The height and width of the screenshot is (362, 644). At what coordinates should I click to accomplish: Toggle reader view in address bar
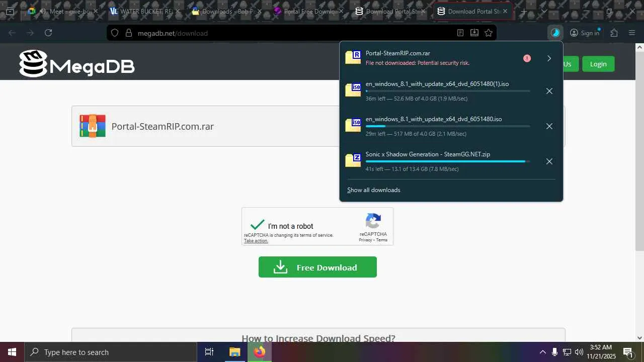coord(460,33)
